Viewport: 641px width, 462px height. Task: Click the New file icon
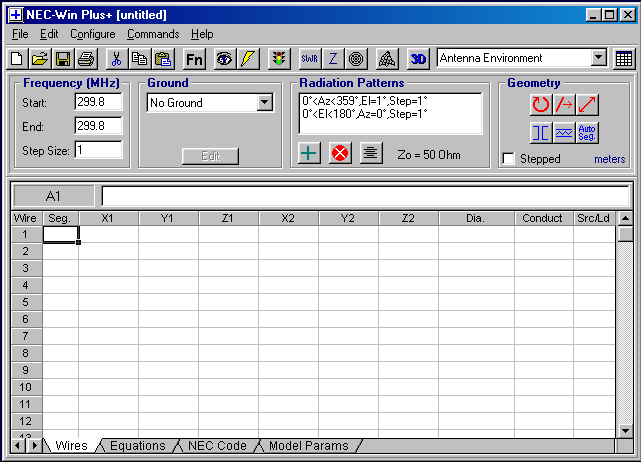[17, 59]
